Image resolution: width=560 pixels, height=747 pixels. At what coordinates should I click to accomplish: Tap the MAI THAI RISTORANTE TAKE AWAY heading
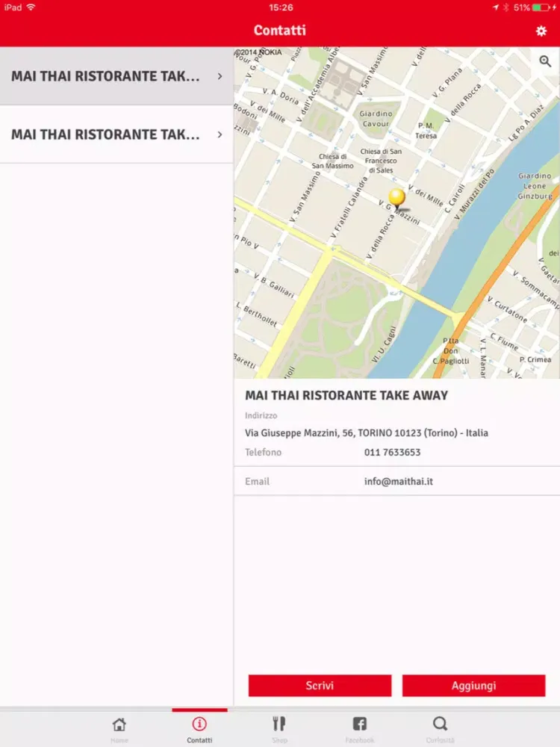pyautogui.click(x=346, y=395)
